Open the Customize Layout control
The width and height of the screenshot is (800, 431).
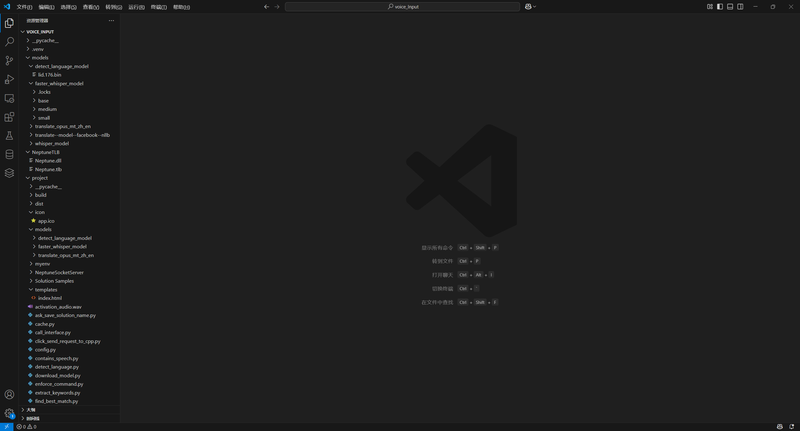710,7
